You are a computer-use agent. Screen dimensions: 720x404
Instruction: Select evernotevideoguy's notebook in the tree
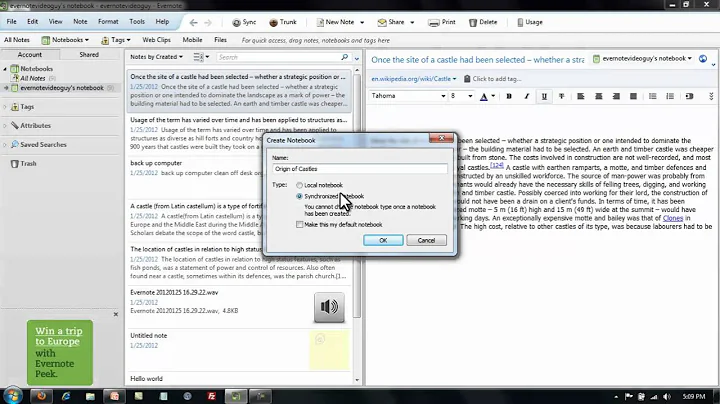coord(62,88)
